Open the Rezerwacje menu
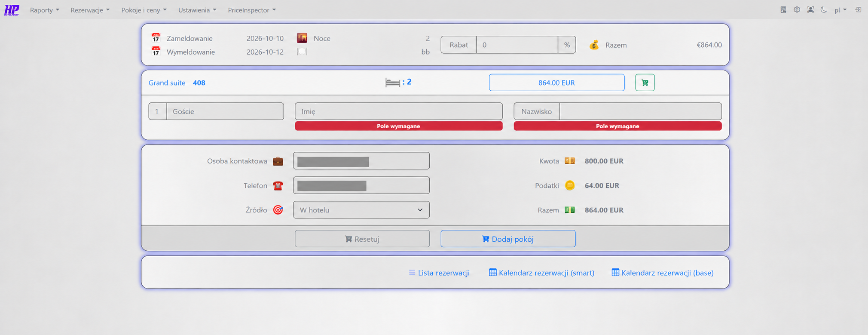The height and width of the screenshot is (335, 868). 90,10
